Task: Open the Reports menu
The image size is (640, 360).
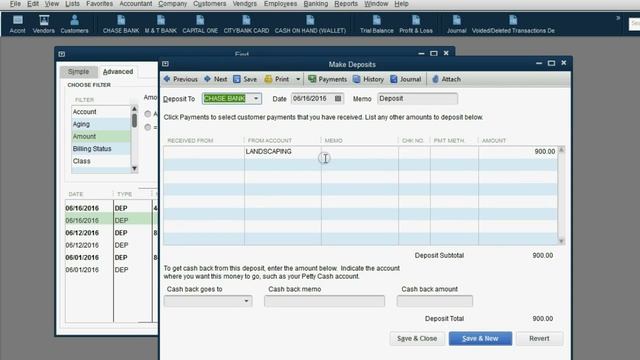Action: click(x=346, y=4)
